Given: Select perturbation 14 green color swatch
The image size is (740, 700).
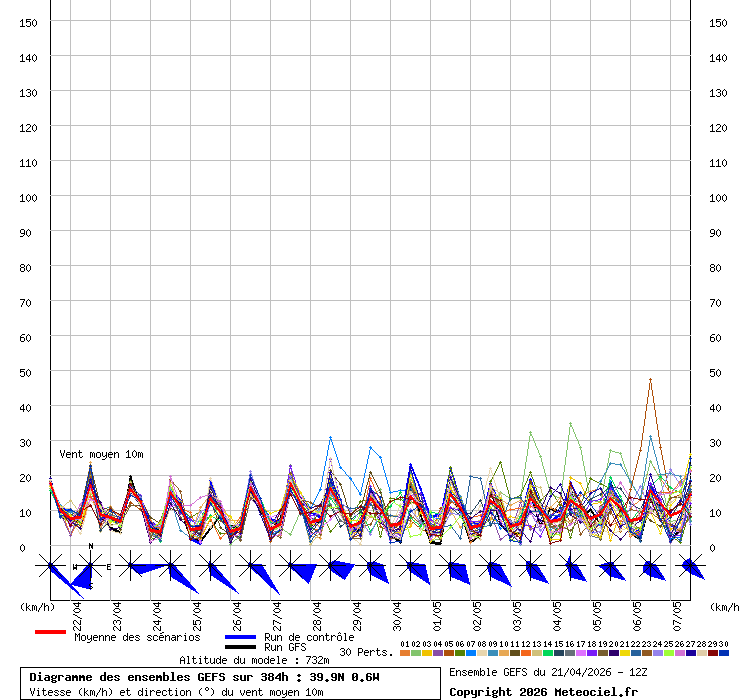Looking at the screenshot, I should [x=548, y=653].
